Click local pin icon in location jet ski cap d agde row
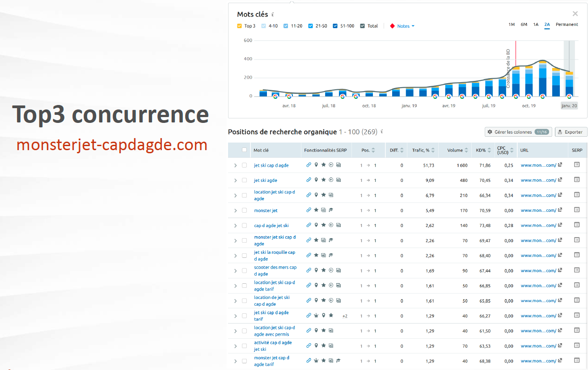 coord(316,195)
